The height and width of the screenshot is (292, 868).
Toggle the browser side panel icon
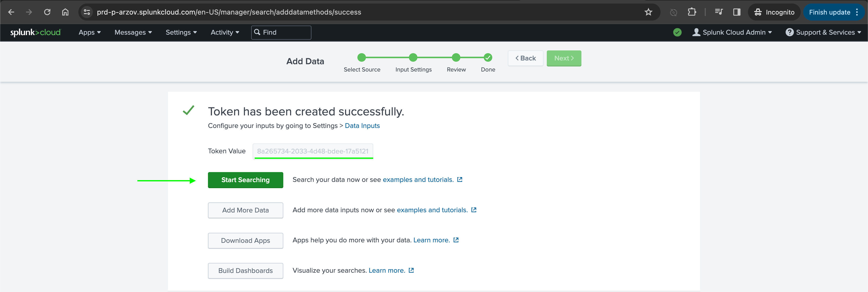[737, 12]
